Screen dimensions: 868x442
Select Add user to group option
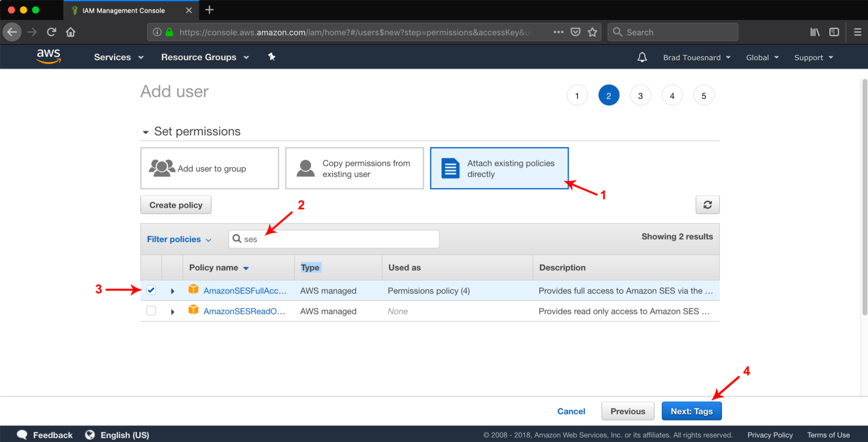point(210,168)
